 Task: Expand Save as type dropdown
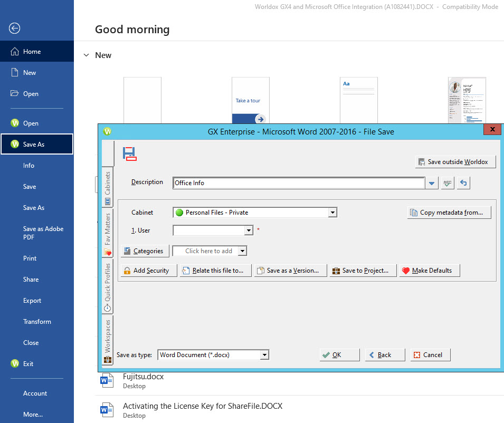point(264,355)
